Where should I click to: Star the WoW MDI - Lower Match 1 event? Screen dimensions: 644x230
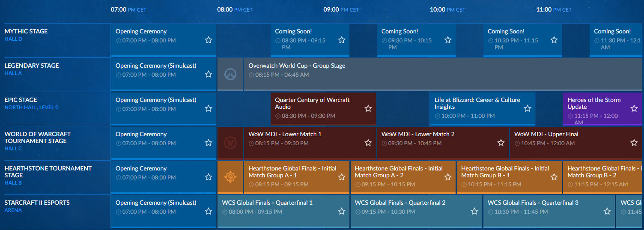368,143
